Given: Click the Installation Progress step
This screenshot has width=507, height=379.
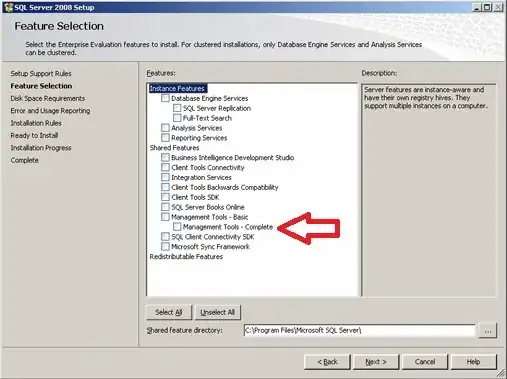Looking at the screenshot, I should pyautogui.click(x=41, y=148).
